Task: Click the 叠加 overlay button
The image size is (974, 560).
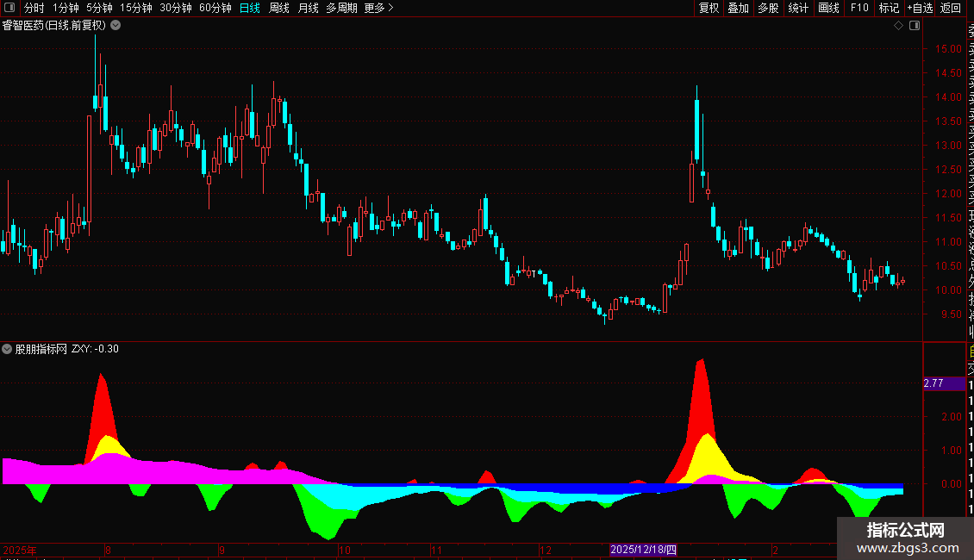Action: click(739, 8)
